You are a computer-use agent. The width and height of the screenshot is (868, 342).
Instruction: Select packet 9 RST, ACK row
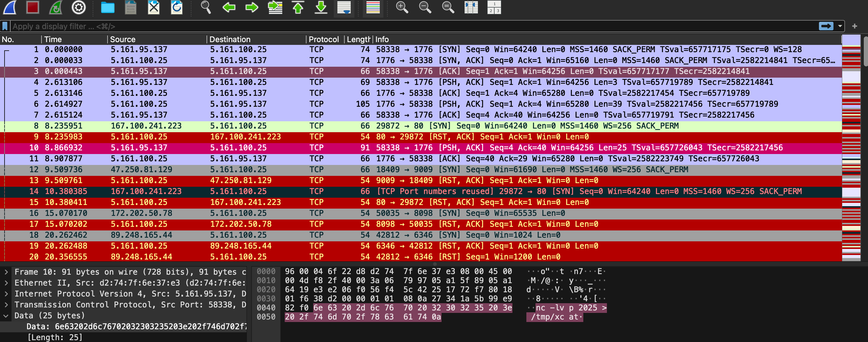420,137
